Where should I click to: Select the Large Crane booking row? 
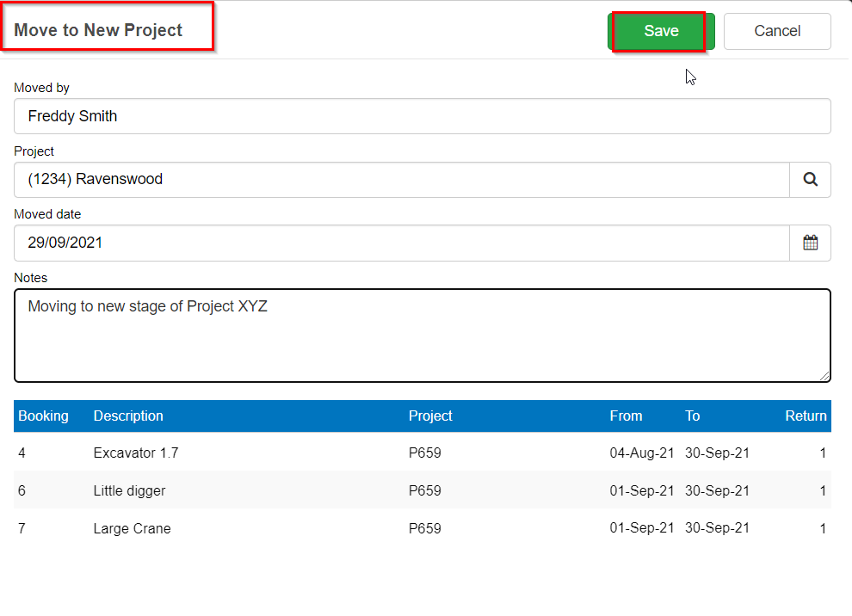[x=423, y=528]
